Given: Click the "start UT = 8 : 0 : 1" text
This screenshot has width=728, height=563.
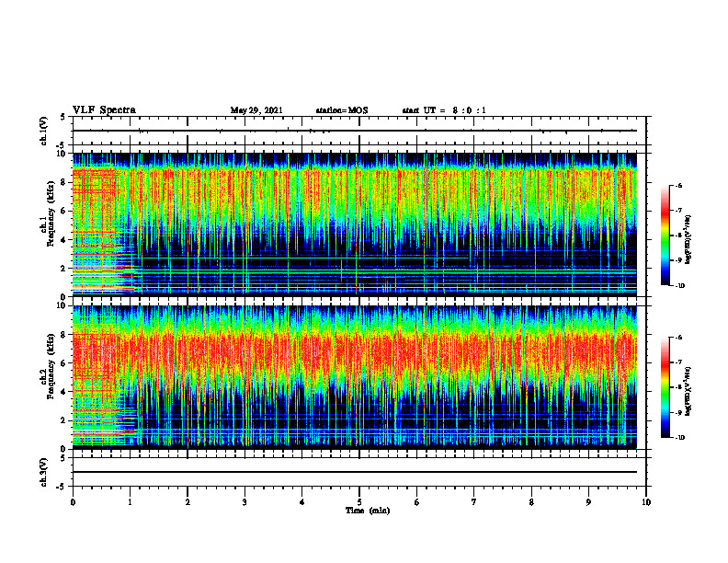Looking at the screenshot, I should (x=444, y=110).
